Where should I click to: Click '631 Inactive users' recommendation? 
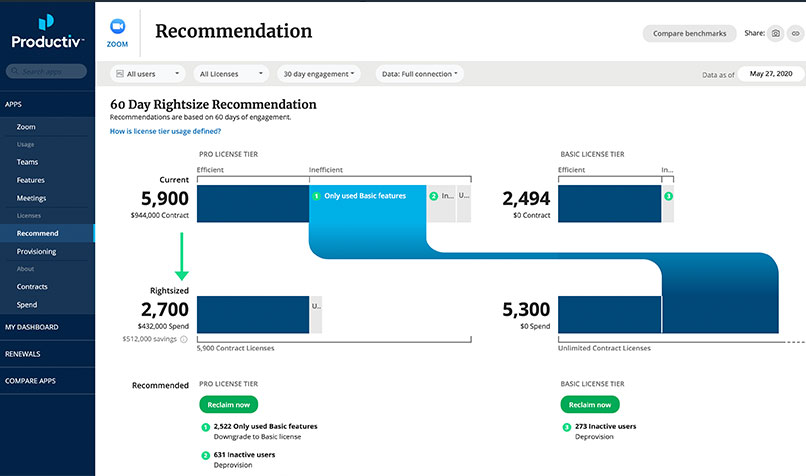click(x=244, y=455)
